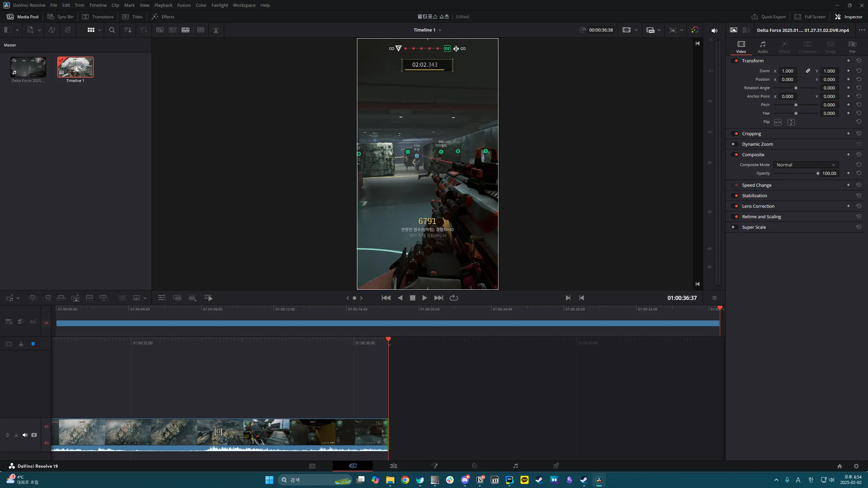Open the Search icon in media pool

click(x=112, y=30)
